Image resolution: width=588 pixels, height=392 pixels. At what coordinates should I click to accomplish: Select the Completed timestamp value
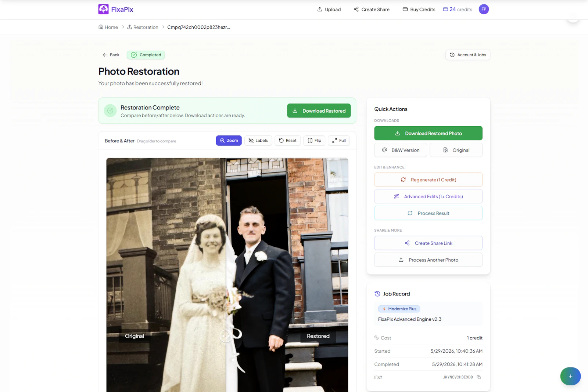click(x=457, y=364)
